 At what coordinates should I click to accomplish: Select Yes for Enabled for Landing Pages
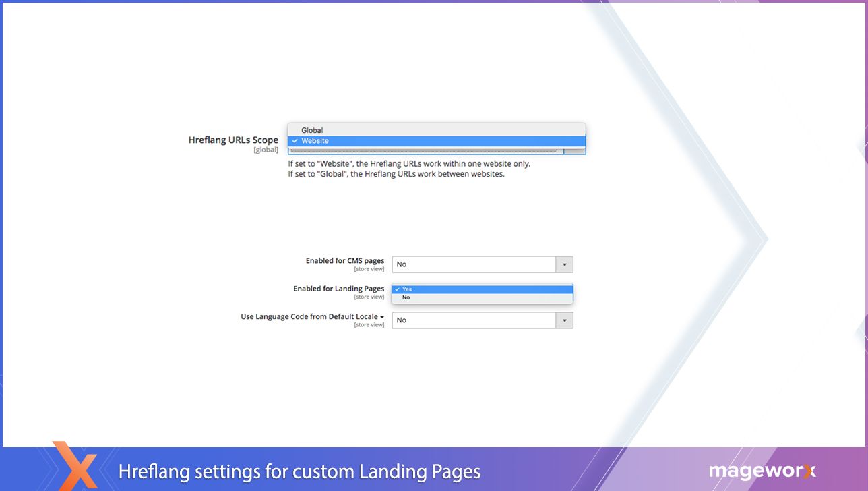click(x=407, y=289)
